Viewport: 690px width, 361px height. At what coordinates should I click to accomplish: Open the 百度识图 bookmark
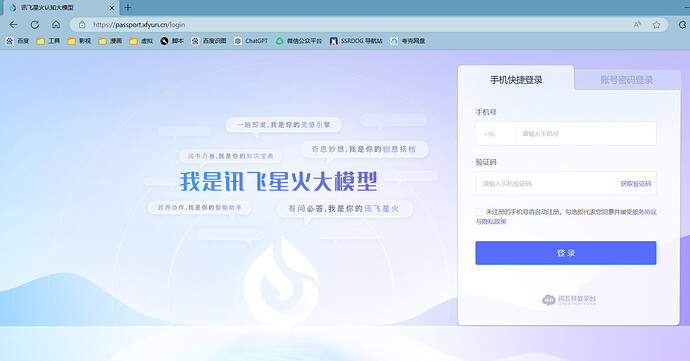[x=209, y=41]
